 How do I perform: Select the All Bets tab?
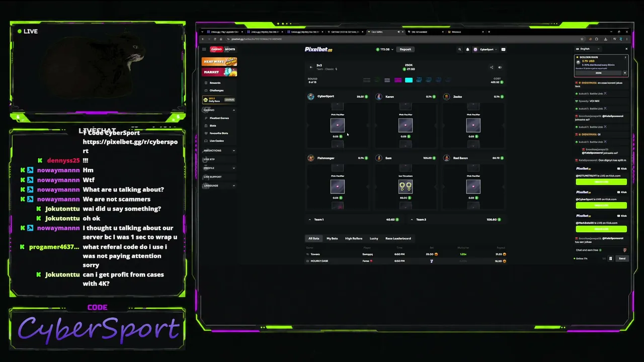coord(313,238)
